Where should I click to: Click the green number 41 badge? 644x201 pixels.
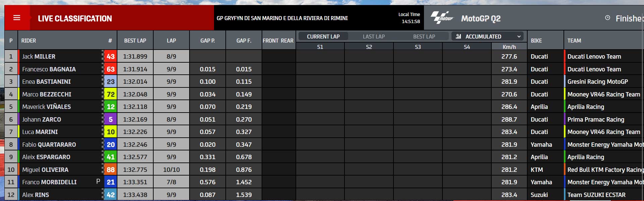click(x=111, y=157)
